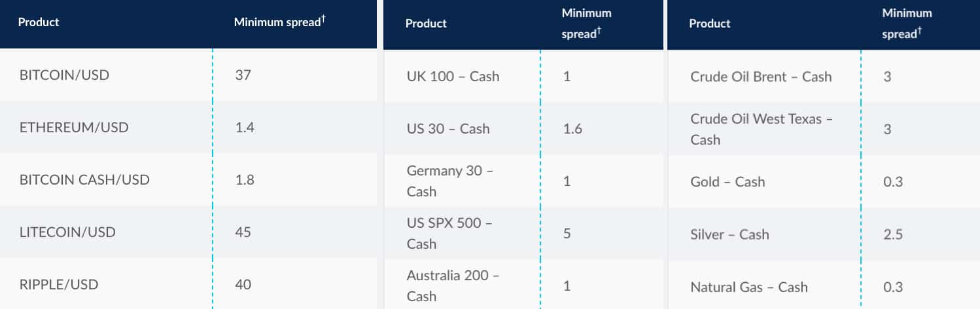Click Crude Oil Brent – Cash product
Viewport: 980px width, 309px height.
point(761,76)
